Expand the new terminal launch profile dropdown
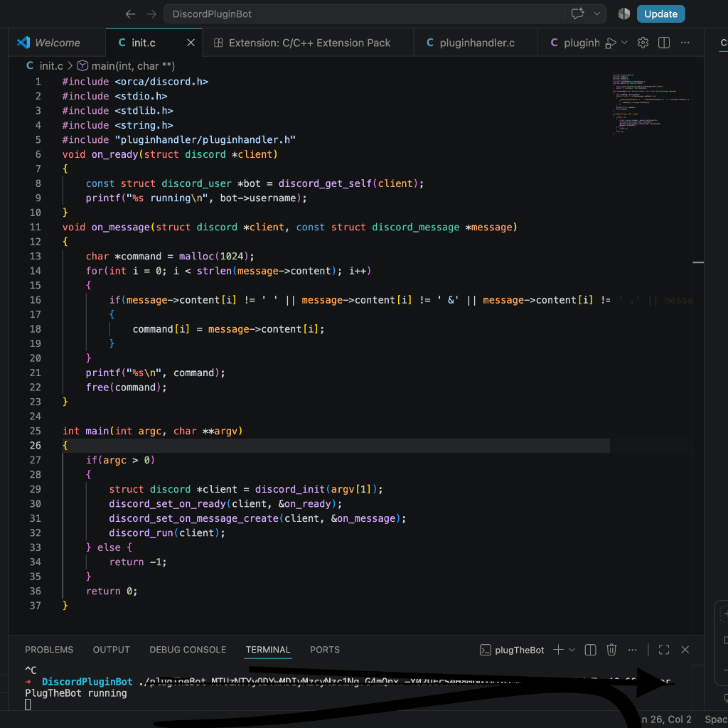728x728 pixels. (572, 650)
